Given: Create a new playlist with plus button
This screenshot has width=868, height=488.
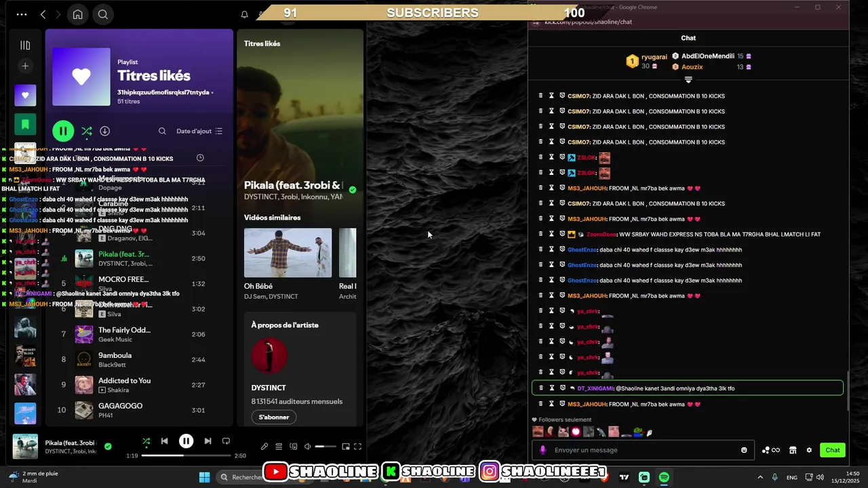Looking at the screenshot, I should tap(25, 66).
